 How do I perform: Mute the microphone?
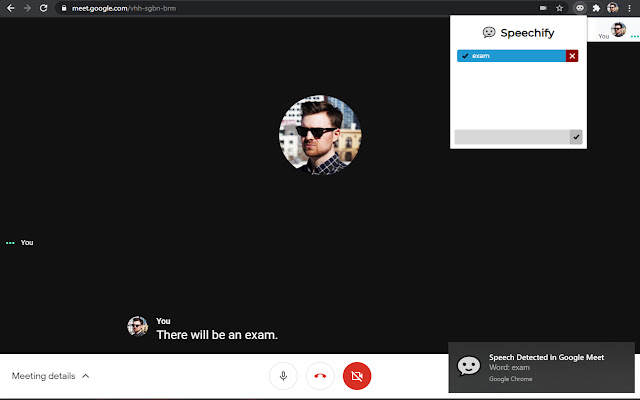(x=283, y=376)
